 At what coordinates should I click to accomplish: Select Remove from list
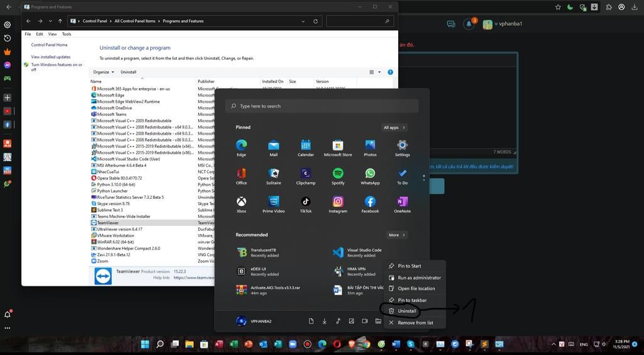[x=415, y=322]
